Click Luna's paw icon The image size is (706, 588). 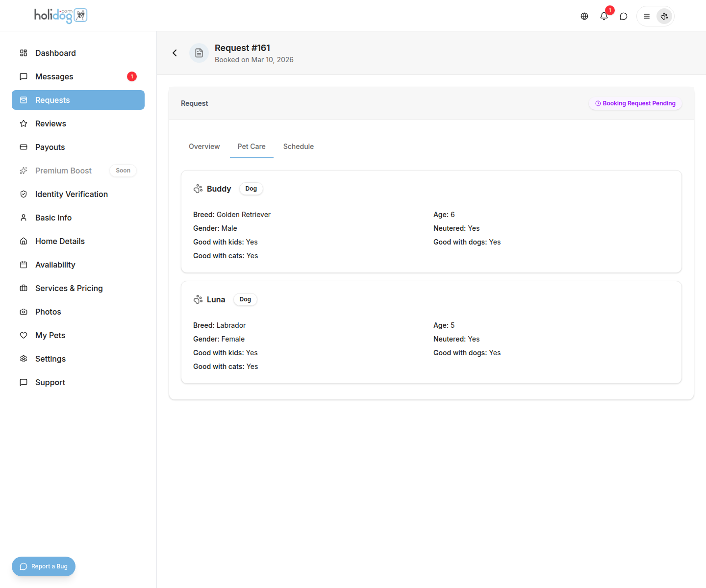point(198,299)
